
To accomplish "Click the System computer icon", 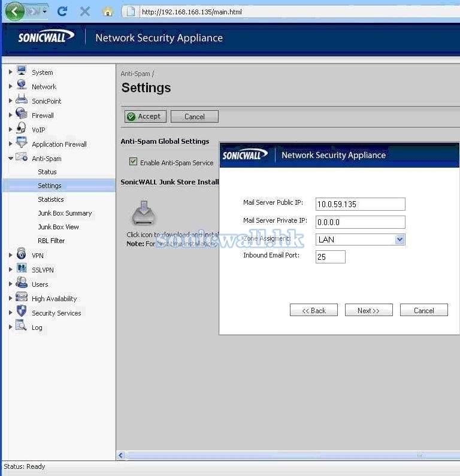I will (x=22, y=71).
